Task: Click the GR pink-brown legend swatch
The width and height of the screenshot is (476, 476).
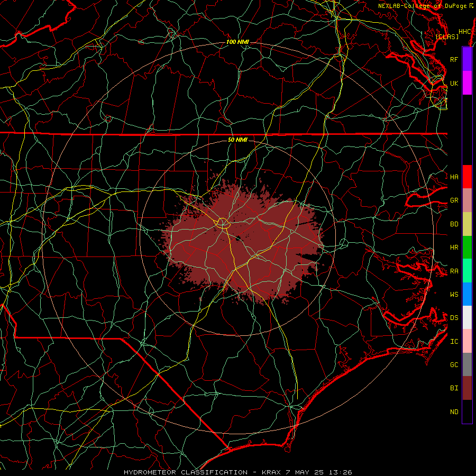Action: pos(467,200)
